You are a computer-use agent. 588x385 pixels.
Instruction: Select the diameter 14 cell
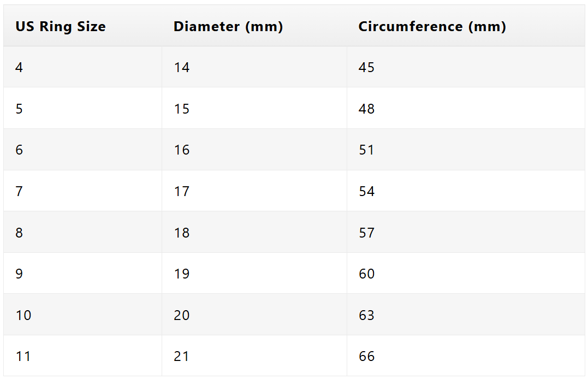(254, 67)
